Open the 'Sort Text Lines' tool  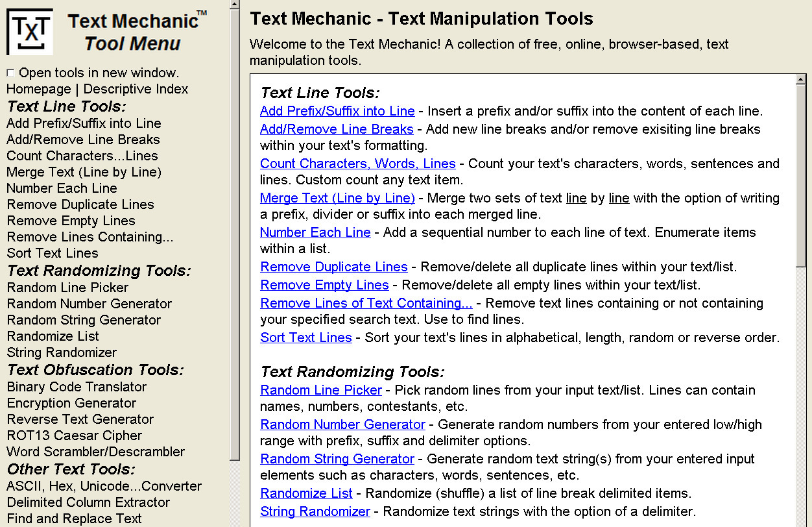point(305,337)
